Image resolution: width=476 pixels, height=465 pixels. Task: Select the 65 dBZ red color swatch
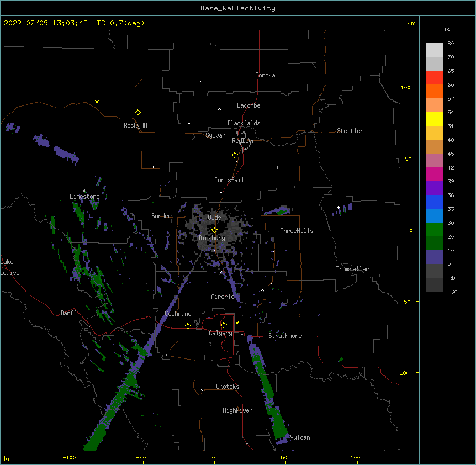[434, 78]
